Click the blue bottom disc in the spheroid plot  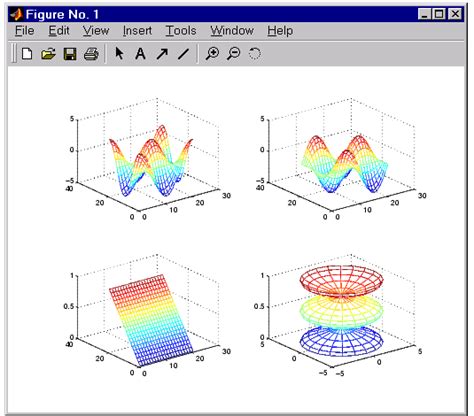341,341
